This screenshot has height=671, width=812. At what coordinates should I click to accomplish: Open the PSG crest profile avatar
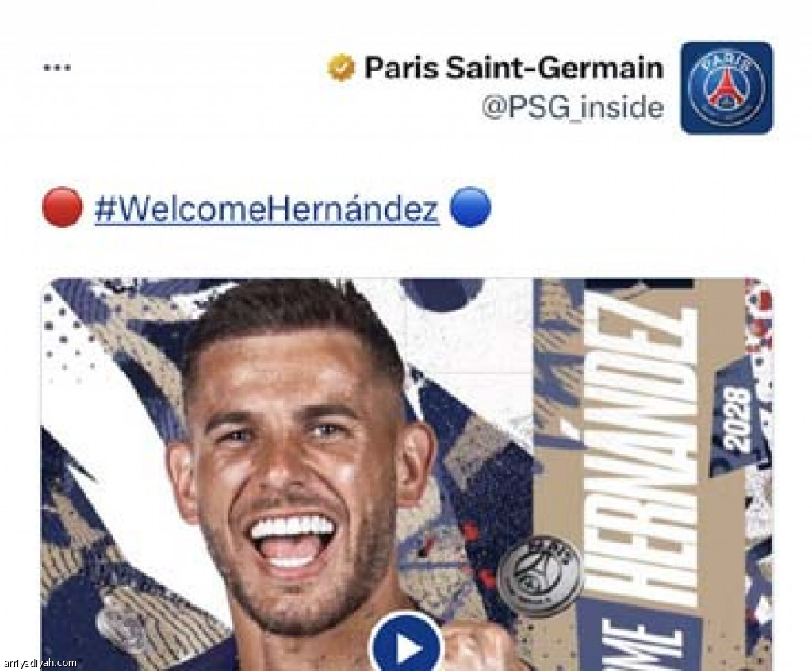(x=726, y=87)
